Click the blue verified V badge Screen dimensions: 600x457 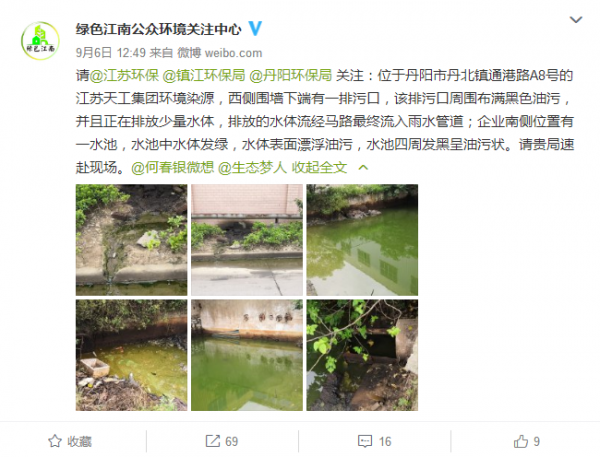[255, 29]
